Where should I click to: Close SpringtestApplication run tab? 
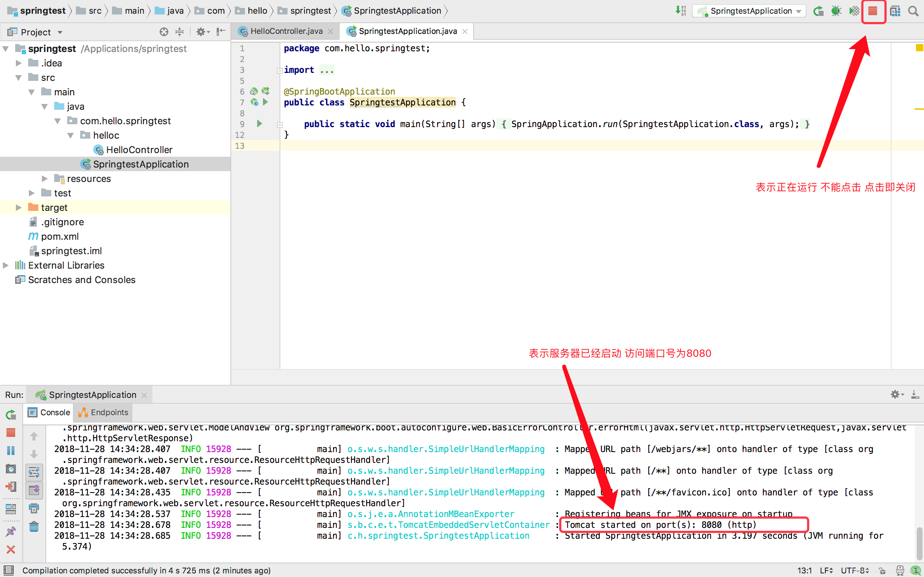tap(144, 395)
